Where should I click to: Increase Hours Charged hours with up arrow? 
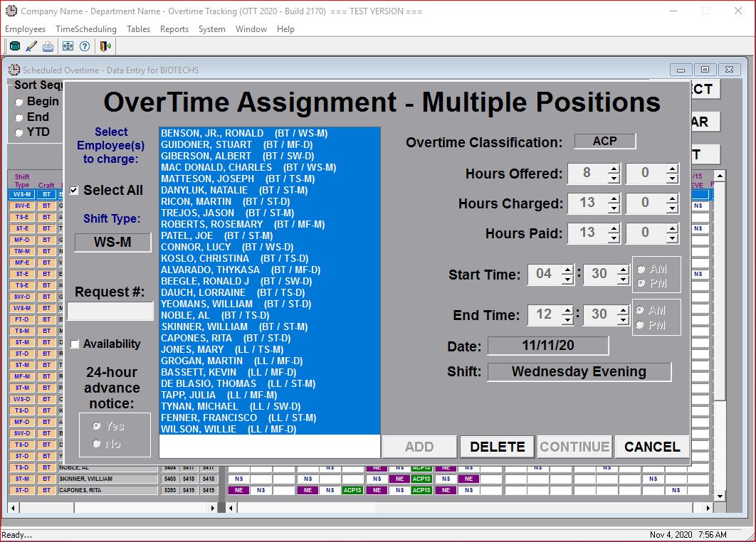point(614,198)
